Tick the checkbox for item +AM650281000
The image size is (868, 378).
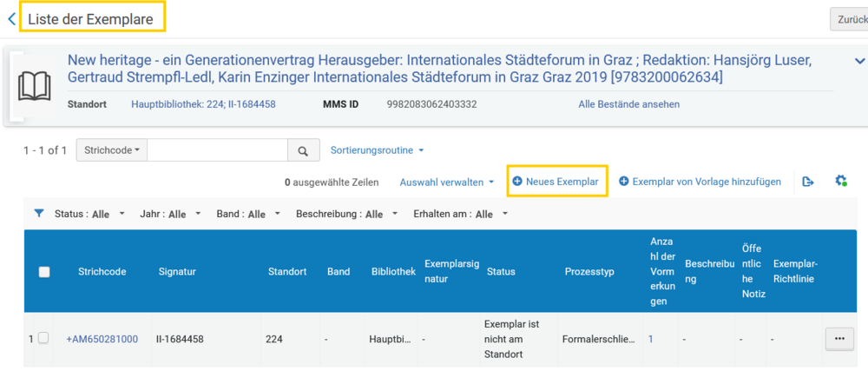click(43, 338)
